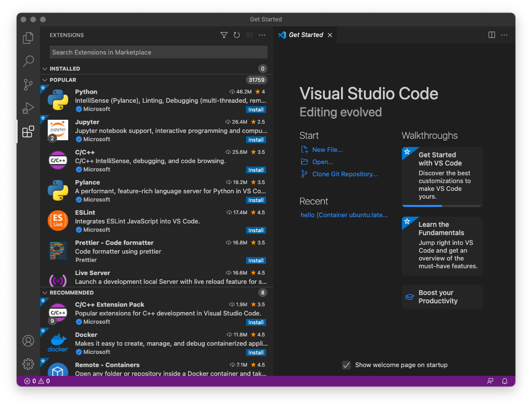
Task: Install the C/C++ Extension Pack
Action: click(x=256, y=322)
